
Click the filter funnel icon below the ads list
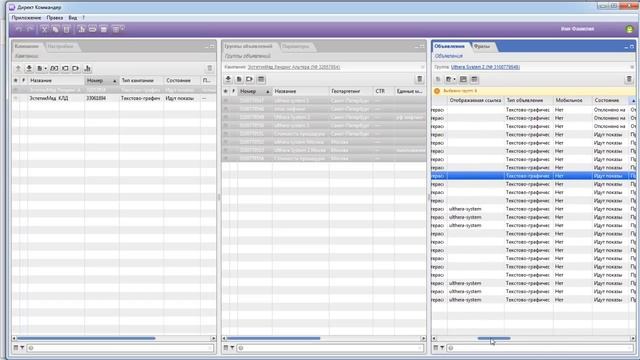[442, 348]
